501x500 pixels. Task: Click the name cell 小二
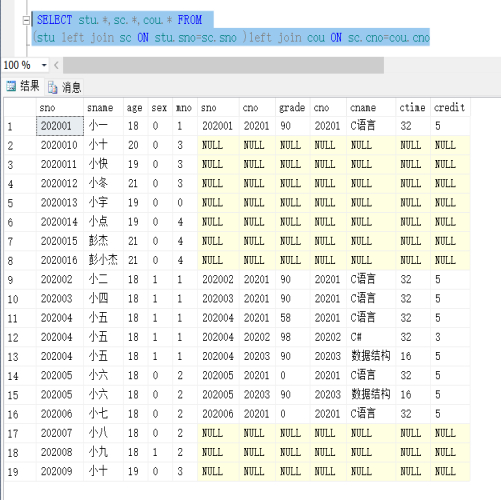point(103,279)
